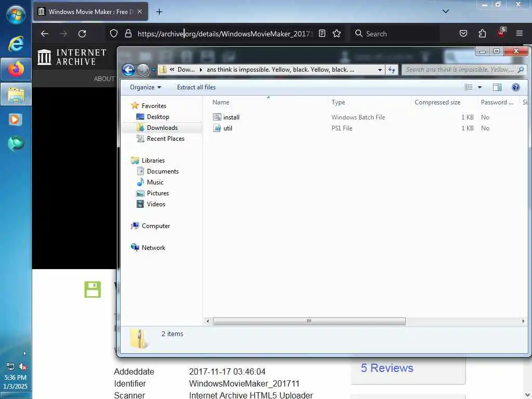Click the teal round app taskbar icon

(16, 143)
